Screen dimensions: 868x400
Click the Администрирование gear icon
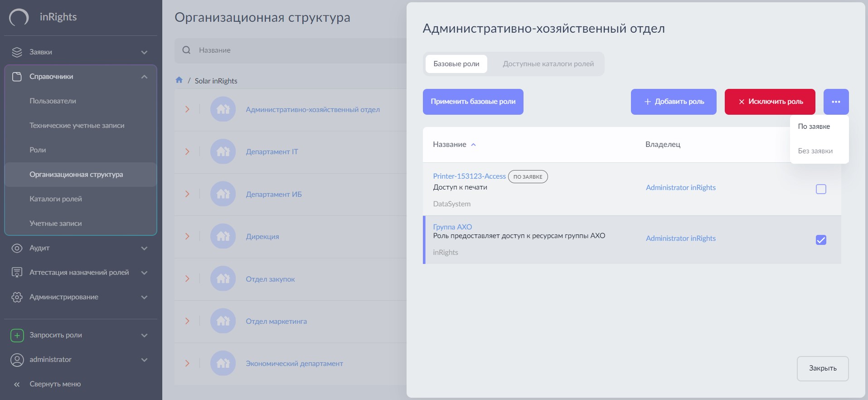[x=17, y=297]
